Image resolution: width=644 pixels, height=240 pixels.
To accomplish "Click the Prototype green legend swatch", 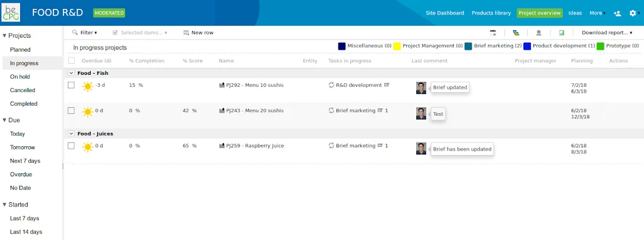I will (601, 46).
